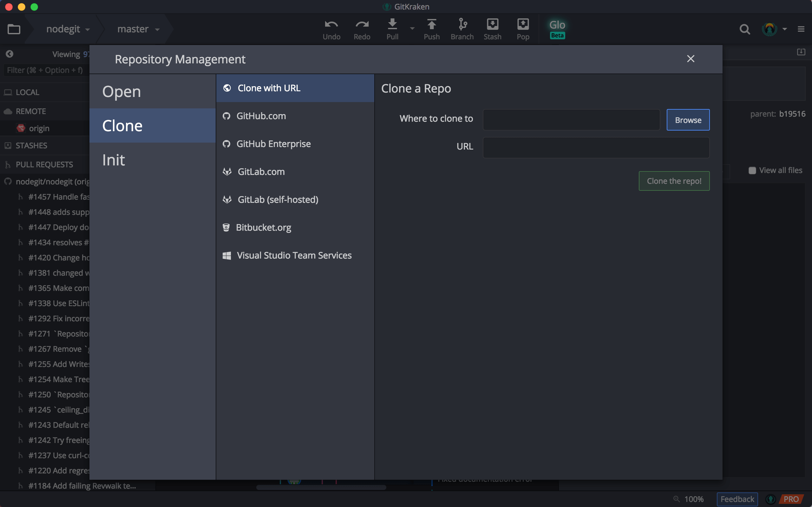Select GitLab.com clone source
This screenshot has height=507, width=812.
(261, 172)
